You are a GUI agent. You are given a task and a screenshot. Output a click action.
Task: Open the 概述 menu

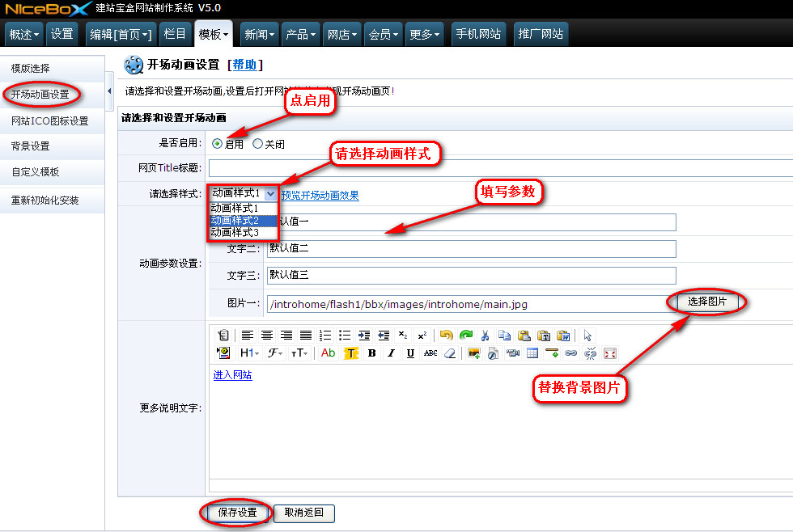point(23,34)
